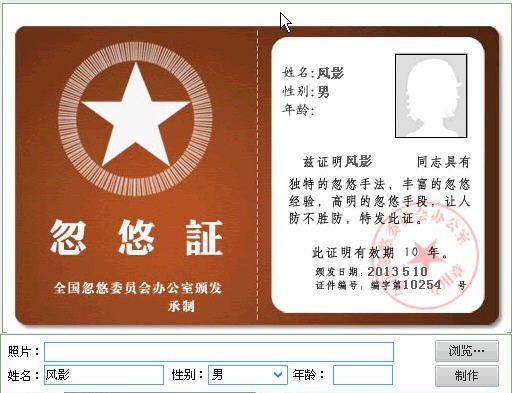Click 全国忽悠委员会办公室颁发 text
The width and height of the screenshot is (512, 393).
(137, 288)
